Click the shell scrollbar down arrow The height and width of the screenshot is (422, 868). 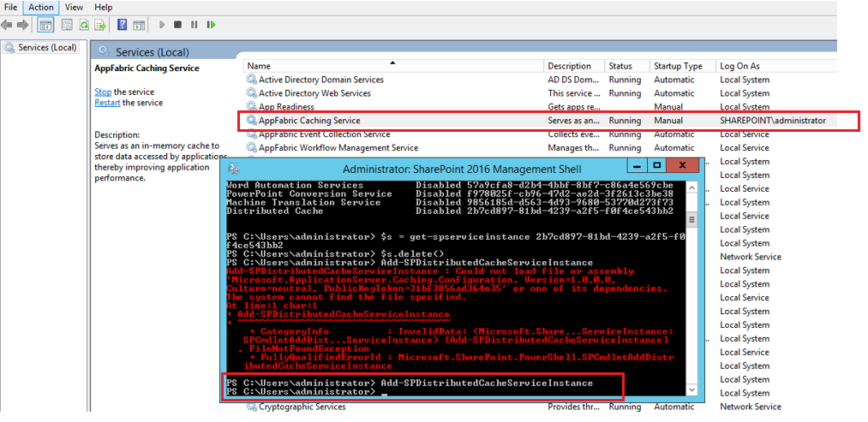(691, 390)
